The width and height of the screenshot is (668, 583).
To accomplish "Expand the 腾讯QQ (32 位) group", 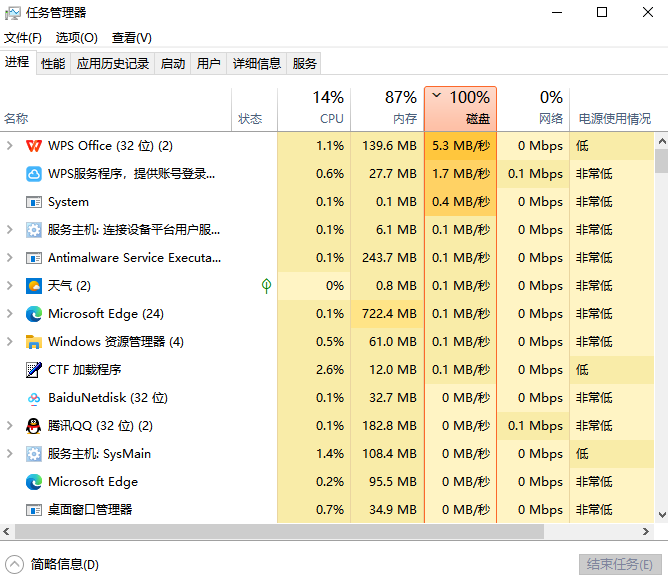I will [x=9, y=426].
